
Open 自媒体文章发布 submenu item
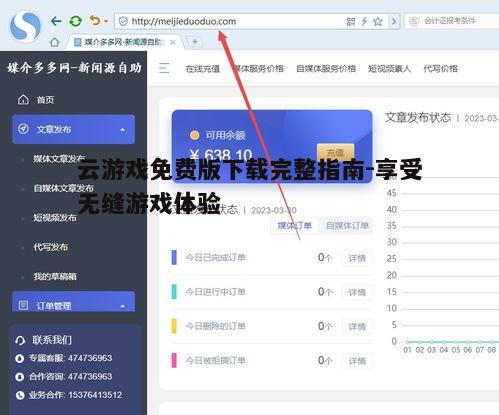pos(63,188)
